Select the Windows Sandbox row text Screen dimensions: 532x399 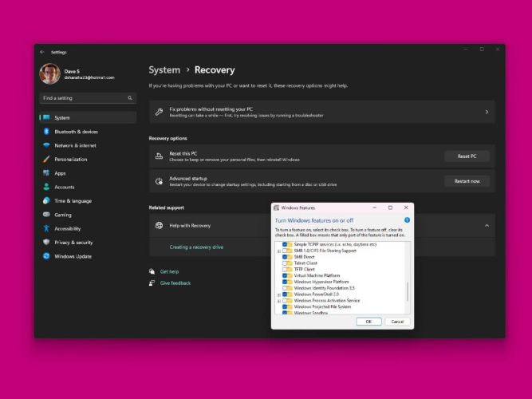tap(311, 313)
